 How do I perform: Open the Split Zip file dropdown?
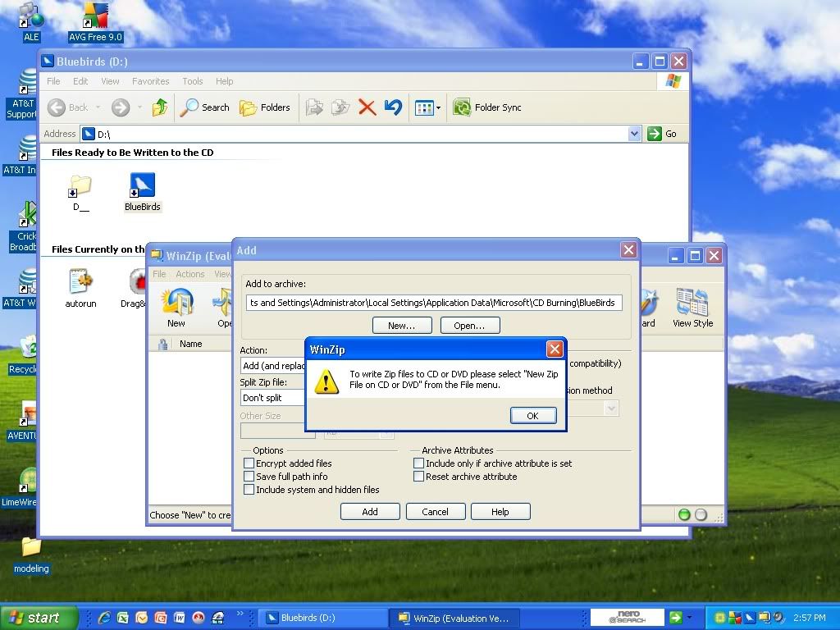pos(272,398)
